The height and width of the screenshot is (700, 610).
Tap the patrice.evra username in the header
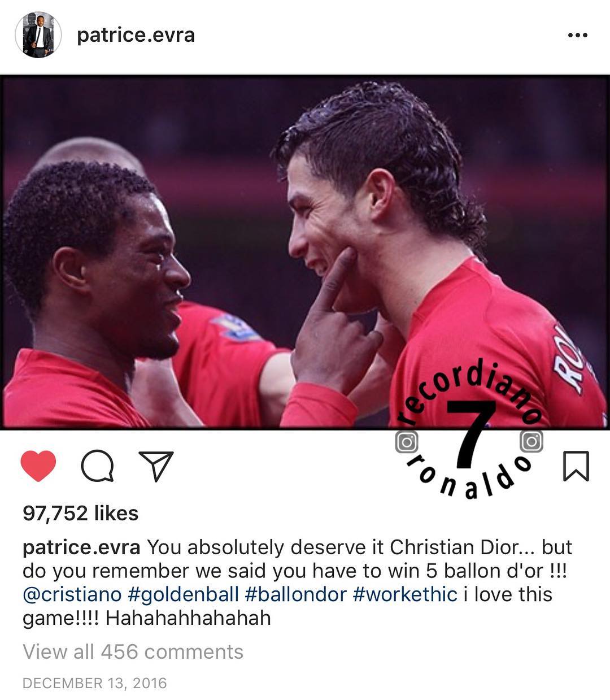pyautogui.click(x=136, y=35)
